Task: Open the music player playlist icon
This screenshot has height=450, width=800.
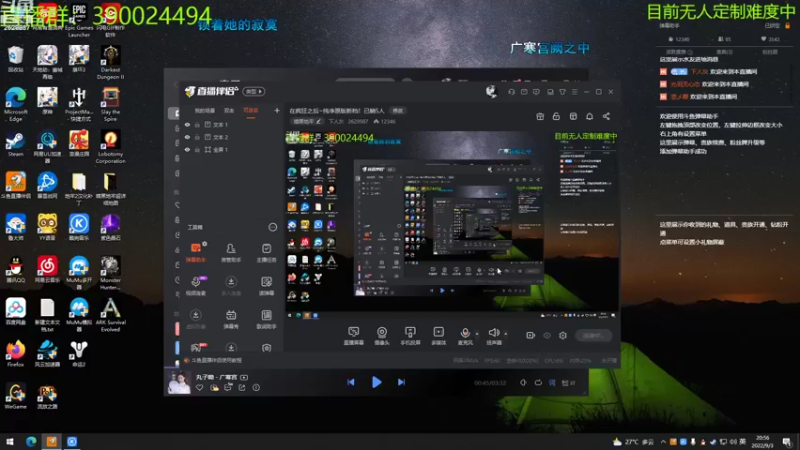Action: (568, 383)
